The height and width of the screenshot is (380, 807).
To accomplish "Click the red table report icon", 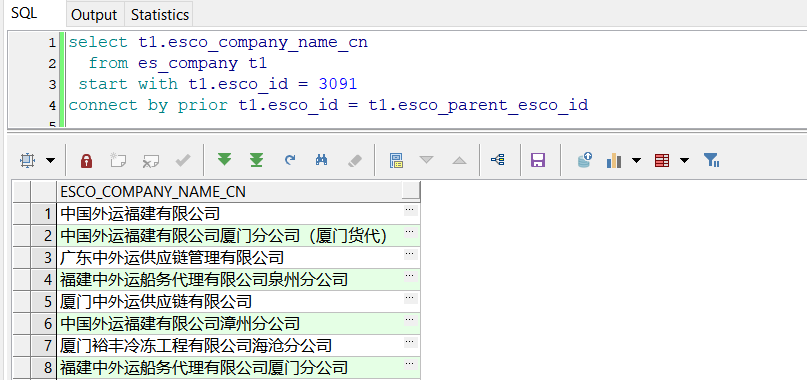I will (x=662, y=161).
